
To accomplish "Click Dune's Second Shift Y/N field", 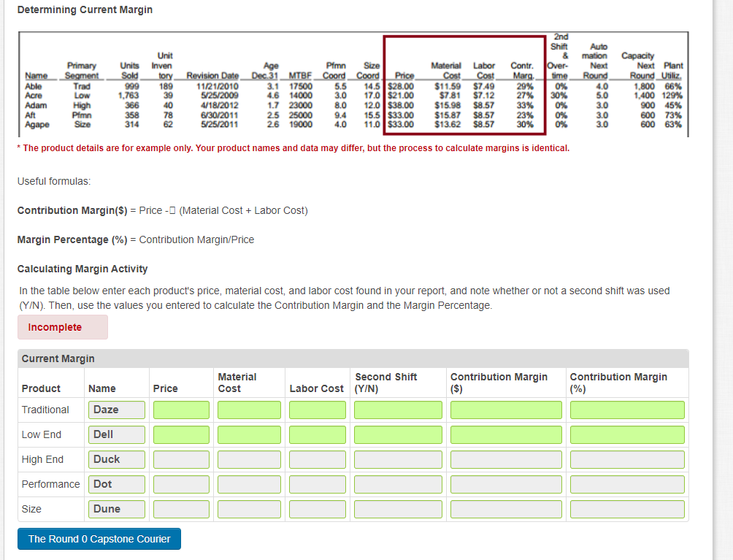I will tap(397, 509).
